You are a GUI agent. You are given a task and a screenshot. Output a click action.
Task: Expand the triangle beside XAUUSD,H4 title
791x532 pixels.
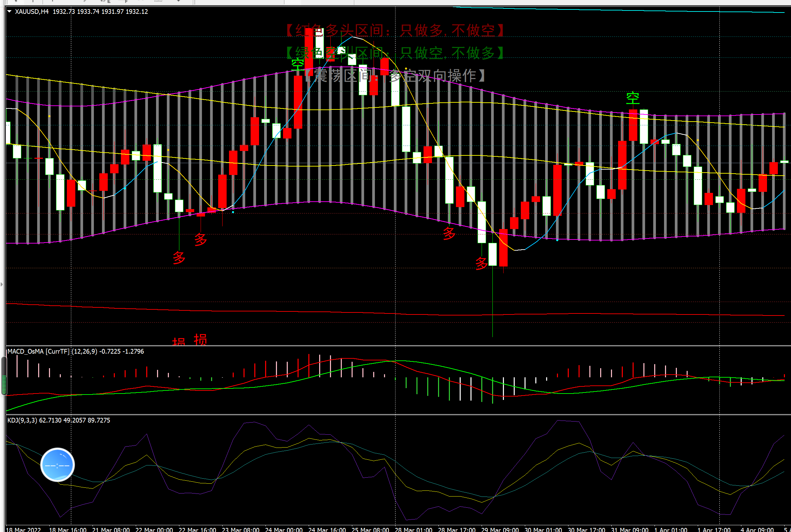pyautogui.click(x=9, y=11)
